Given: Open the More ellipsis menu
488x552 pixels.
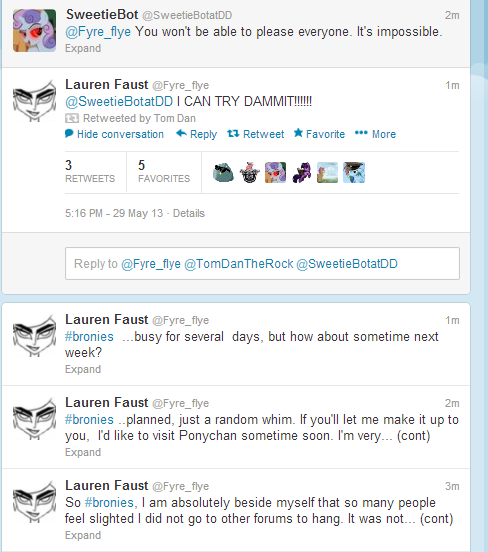Looking at the screenshot, I should click(375, 134).
